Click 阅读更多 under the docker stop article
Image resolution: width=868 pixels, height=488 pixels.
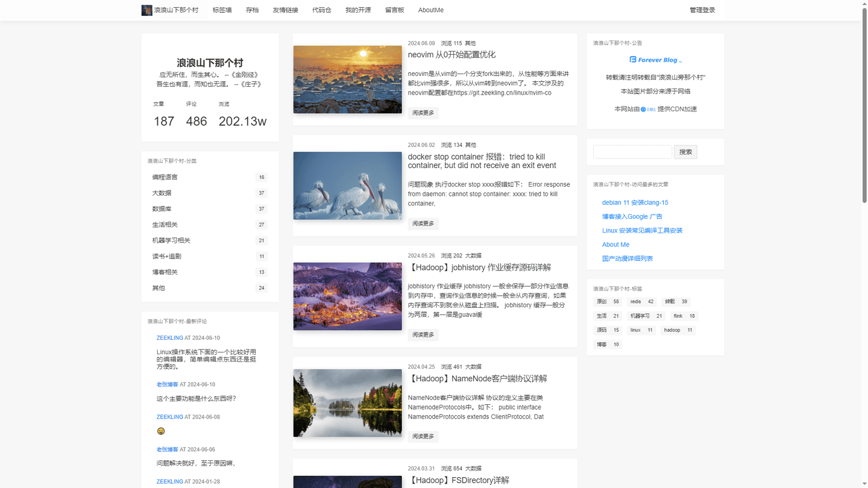click(423, 224)
